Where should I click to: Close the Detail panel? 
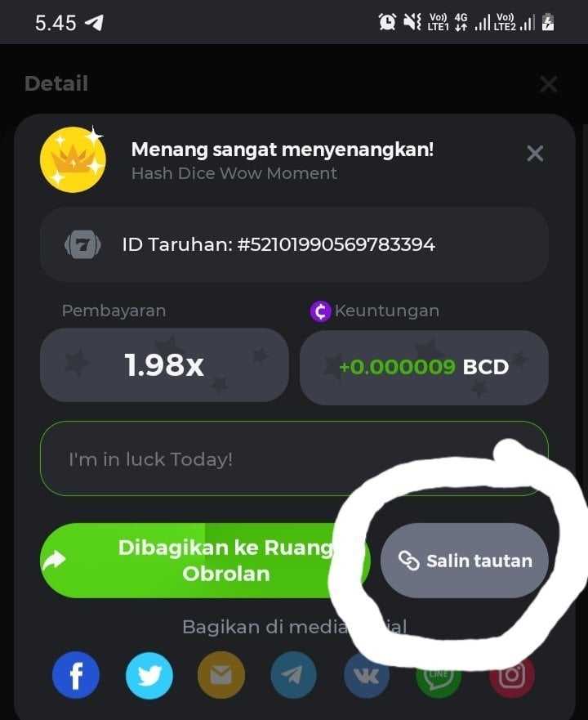coord(549,84)
